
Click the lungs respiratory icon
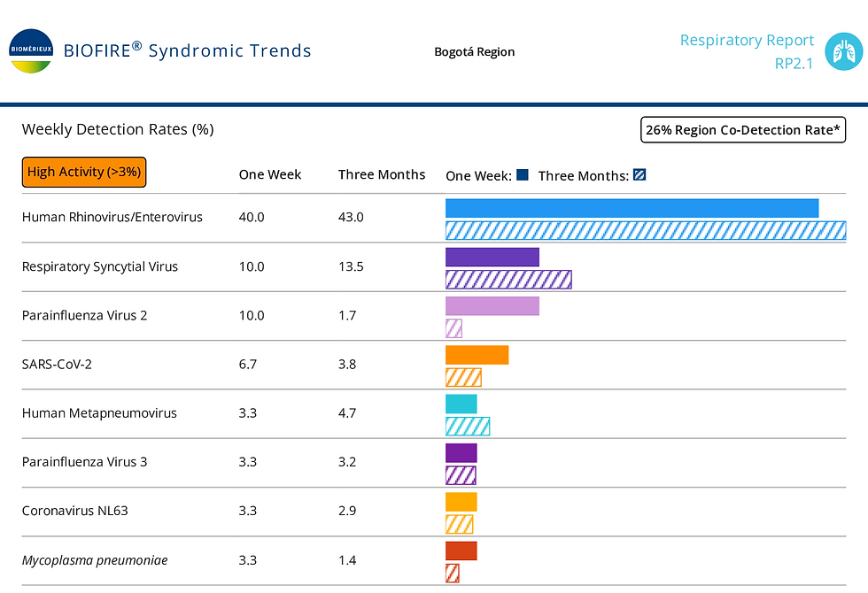pos(842,51)
